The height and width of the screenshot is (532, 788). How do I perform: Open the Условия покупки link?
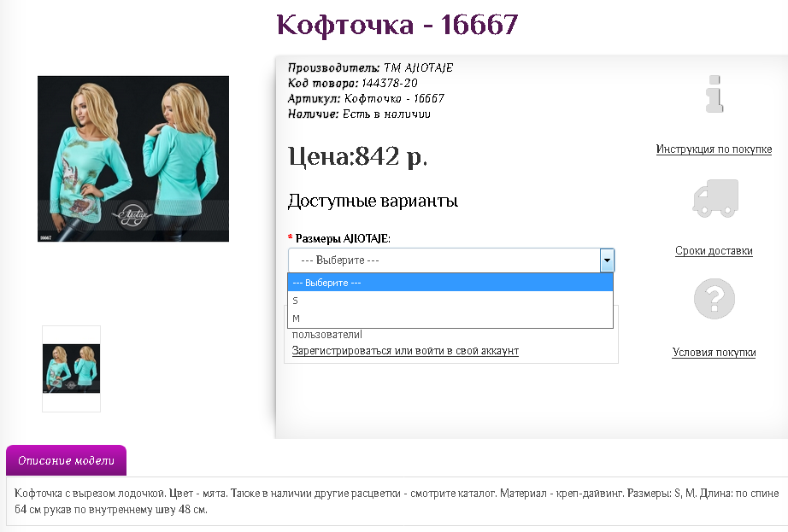tap(714, 353)
